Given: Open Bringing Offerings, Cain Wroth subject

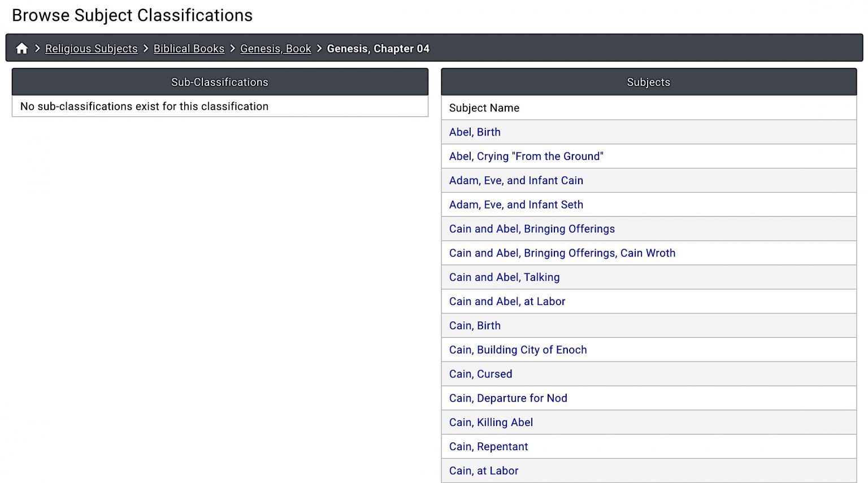Looking at the screenshot, I should click(562, 253).
